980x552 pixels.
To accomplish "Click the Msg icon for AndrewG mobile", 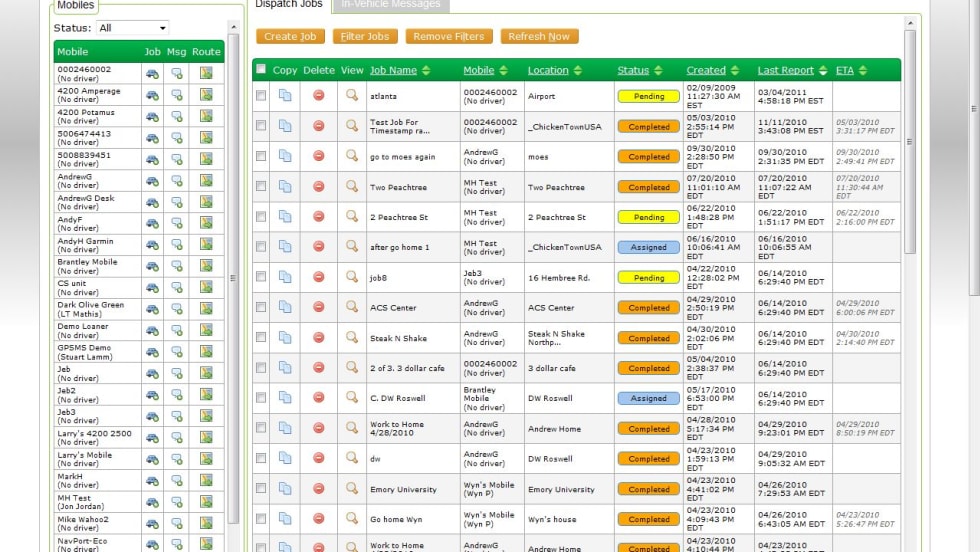I will (x=176, y=181).
